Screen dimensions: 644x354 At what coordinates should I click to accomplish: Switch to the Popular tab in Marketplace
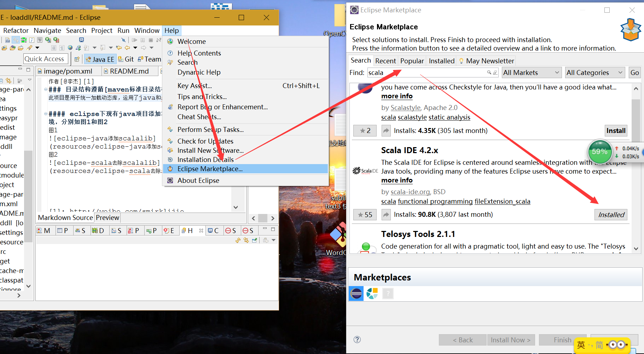[412, 61]
